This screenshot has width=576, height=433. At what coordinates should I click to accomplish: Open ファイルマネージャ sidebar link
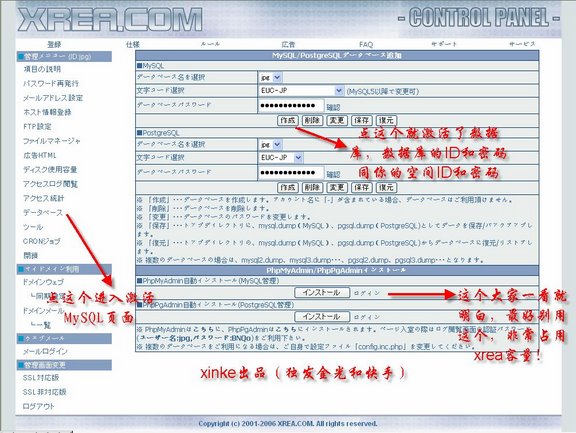tap(51, 141)
